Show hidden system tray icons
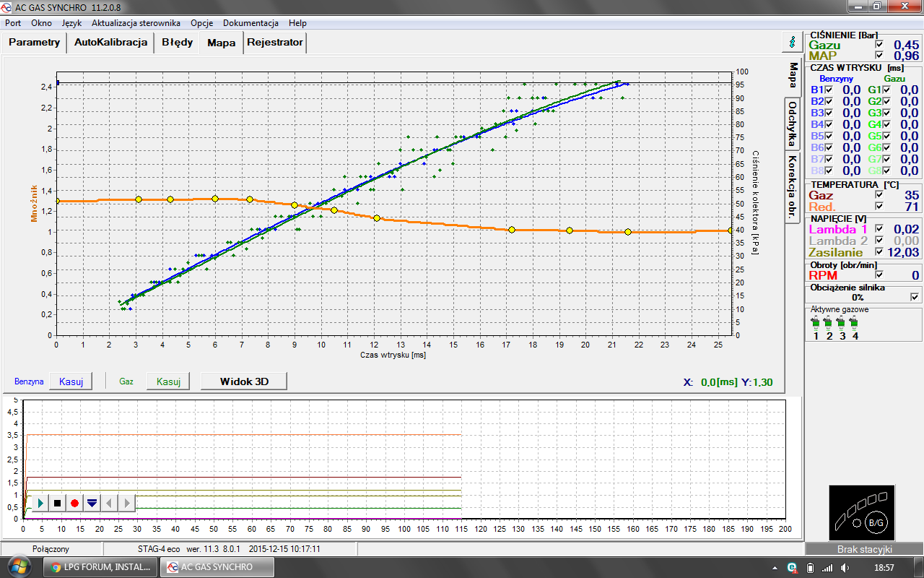This screenshot has height=578, width=924. 776,567
